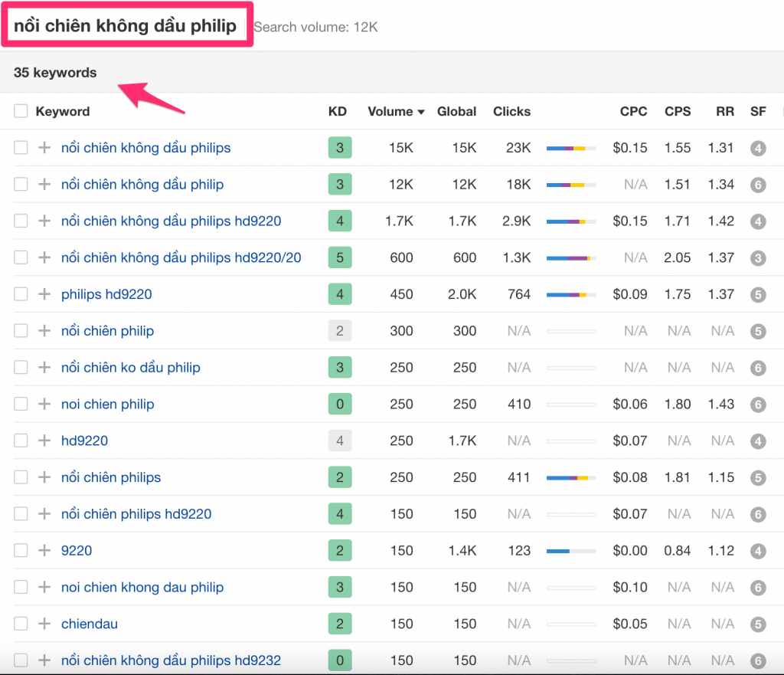The image size is (784, 675).
Task: Click parent topic 'nồi chiên không dầu philip' title
Action: [125, 25]
